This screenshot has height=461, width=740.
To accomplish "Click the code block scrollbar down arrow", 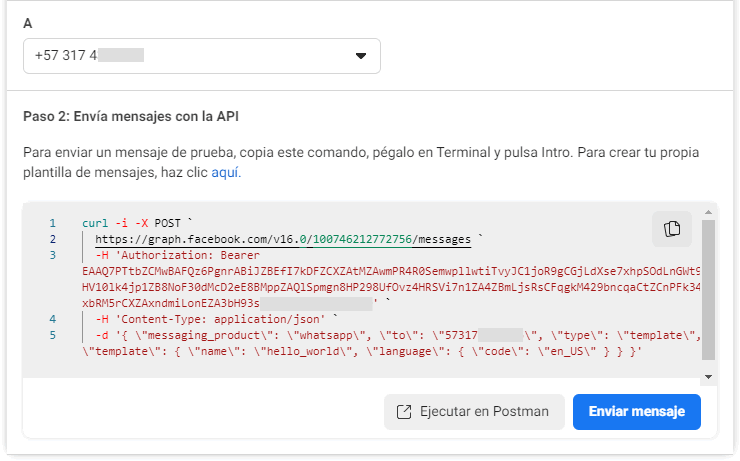I will pyautogui.click(x=708, y=377).
